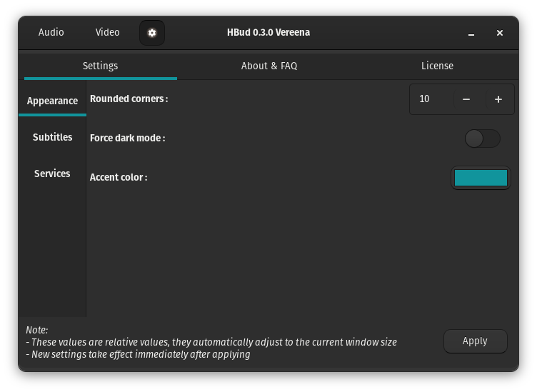The image size is (537, 392).
Task: Select the Settings tab
Action: (x=101, y=66)
